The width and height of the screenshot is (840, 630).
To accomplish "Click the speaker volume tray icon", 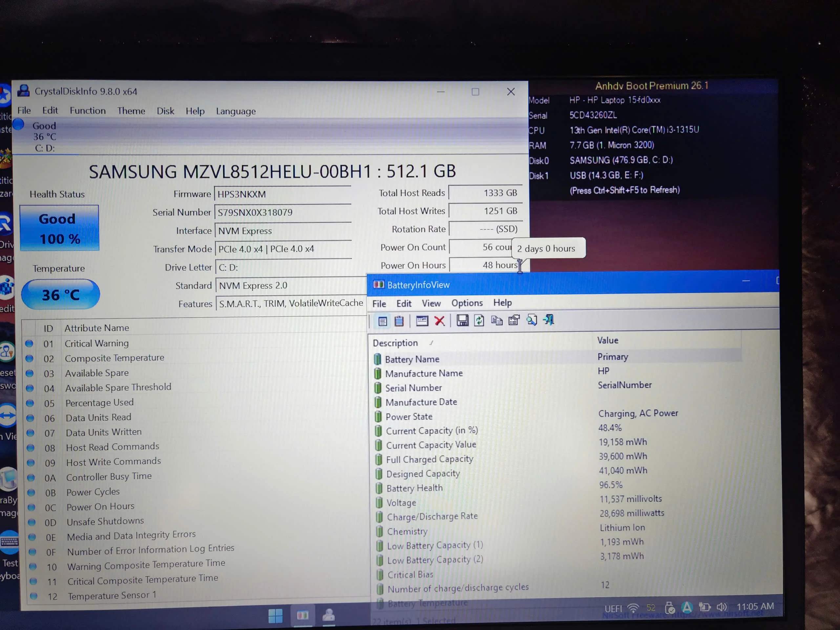I will coord(722,607).
